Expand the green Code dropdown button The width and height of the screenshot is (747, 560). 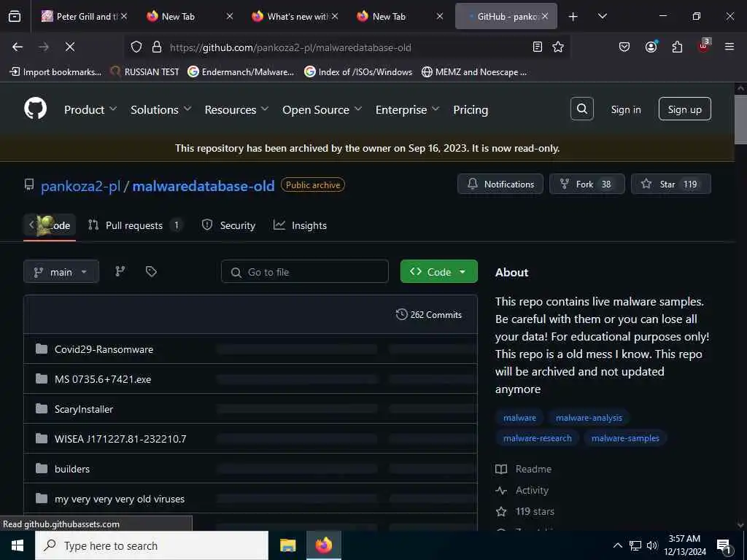tap(438, 271)
